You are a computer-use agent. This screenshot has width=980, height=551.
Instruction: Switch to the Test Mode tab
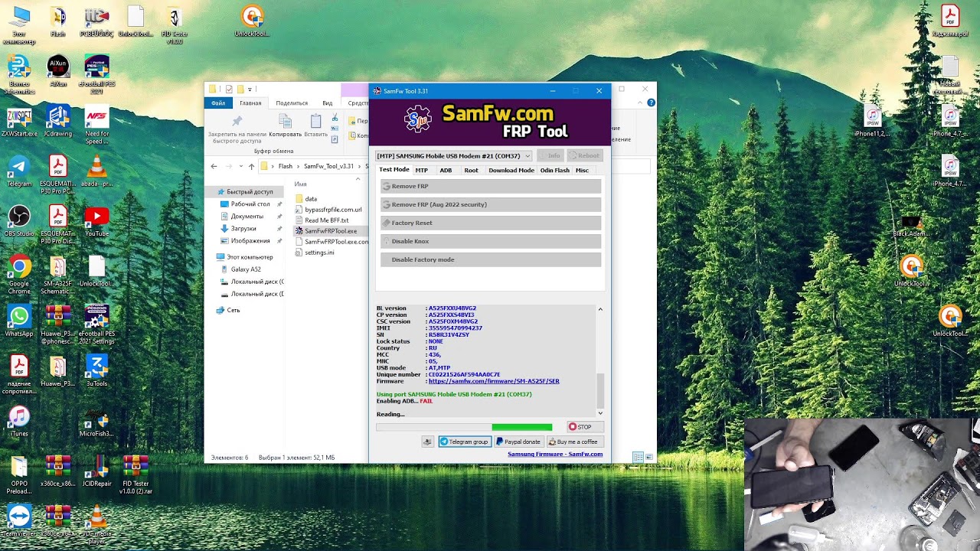point(394,170)
